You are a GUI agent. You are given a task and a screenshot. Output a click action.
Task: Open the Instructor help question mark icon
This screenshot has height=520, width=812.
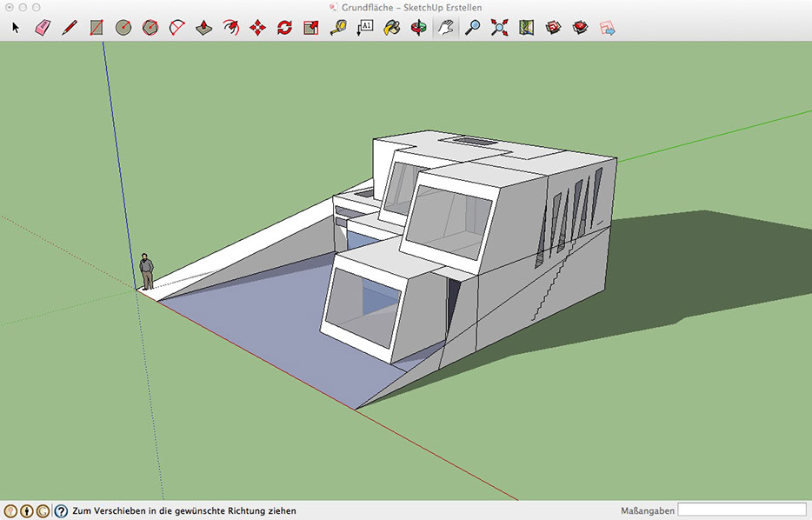pos(61,511)
